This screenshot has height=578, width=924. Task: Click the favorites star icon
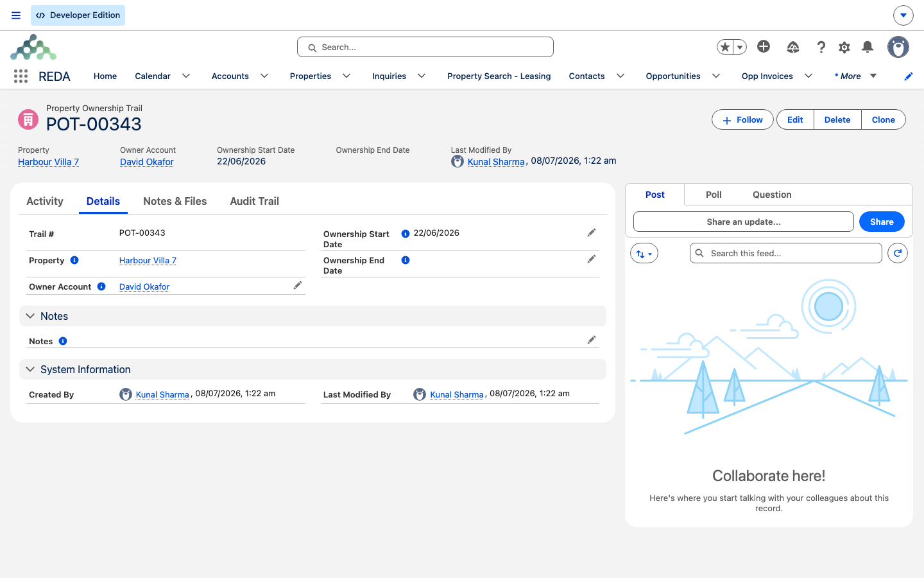click(725, 47)
